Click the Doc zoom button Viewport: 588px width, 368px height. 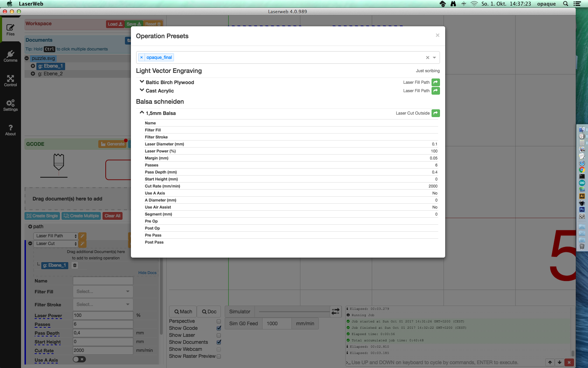pyautogui.click(x=209, y=312)
